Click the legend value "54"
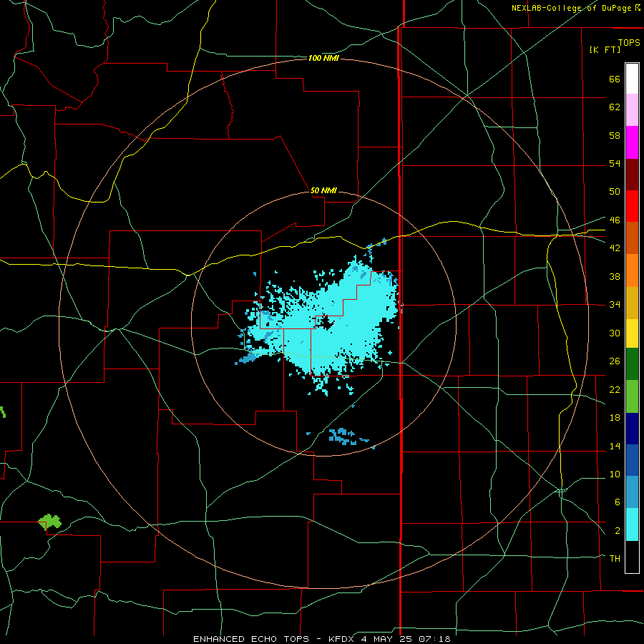The width and height of the screenshot is (644, 644). 615,163
